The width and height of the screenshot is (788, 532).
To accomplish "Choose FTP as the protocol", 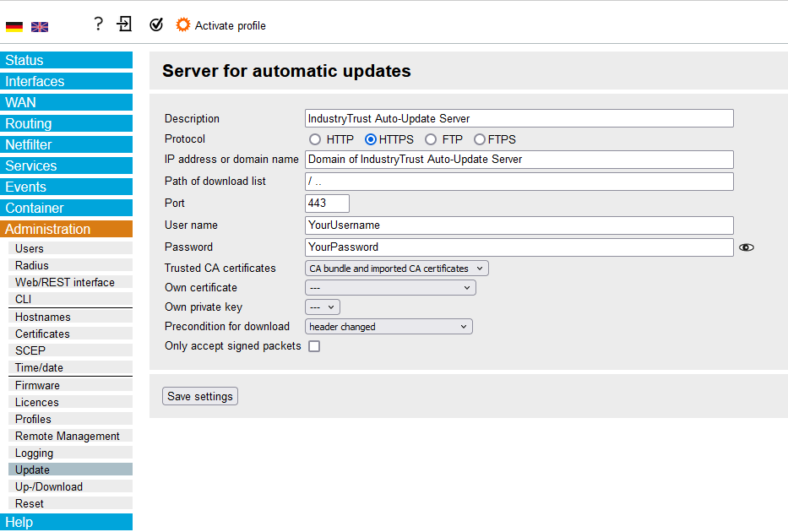I will pyautogui.click(x=431, y=139).
